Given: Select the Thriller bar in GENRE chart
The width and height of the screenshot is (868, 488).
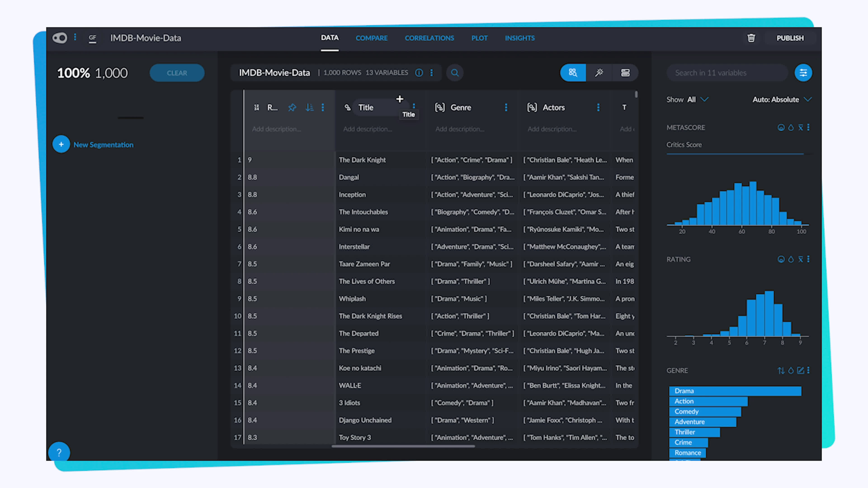Looking at the screenshot, I should (x=694, y=432).
